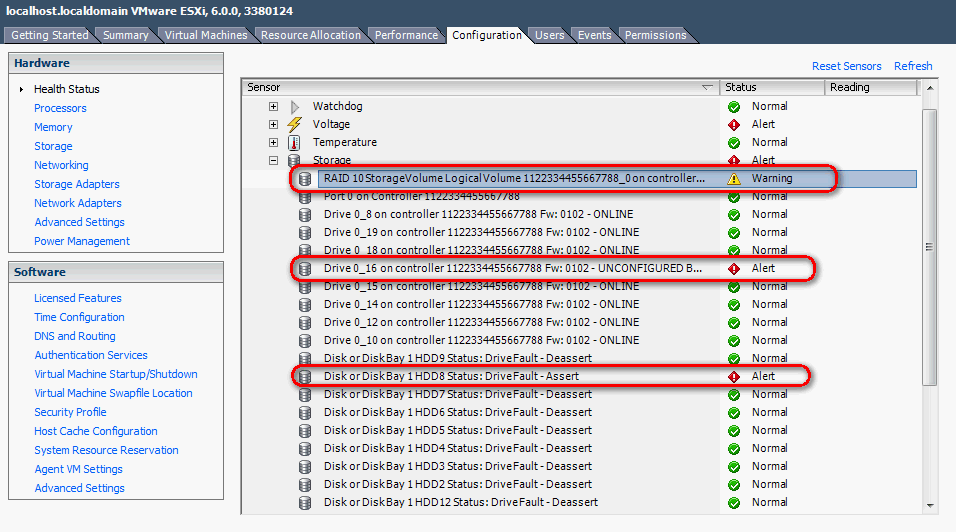The image size is (956, 532).
Task: Click disk icon beside HDD8 DriveFault Assert
Action: [305, 377]
